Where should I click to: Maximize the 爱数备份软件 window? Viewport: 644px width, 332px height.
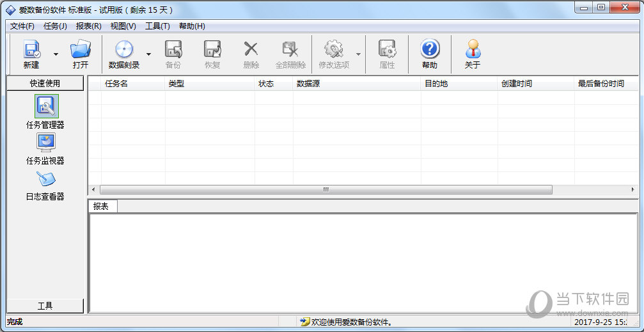coord(601,8)
